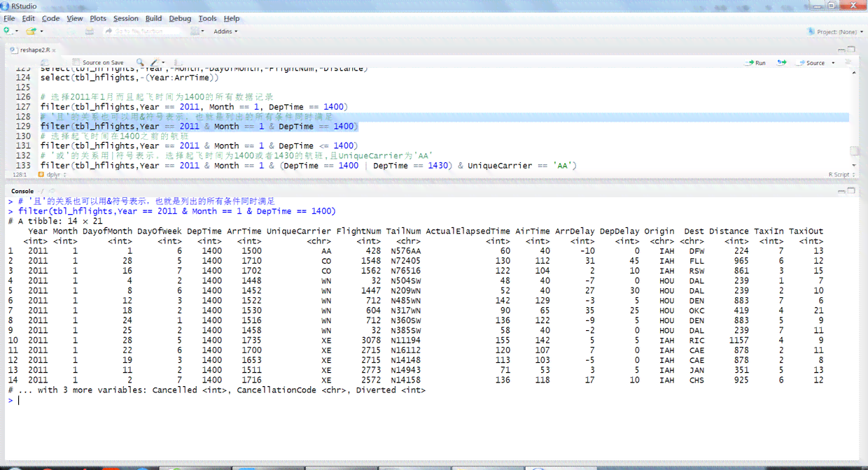Click line 129 filter code text
This screenshot has width=868, height=470.
point(199,127)
